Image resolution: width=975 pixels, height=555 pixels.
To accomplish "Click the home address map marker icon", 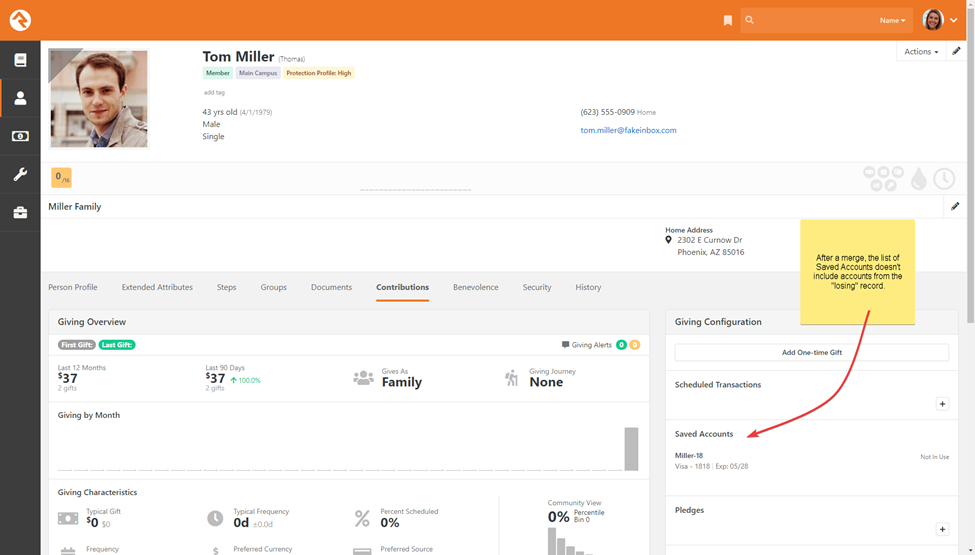I will pos(668,240).
